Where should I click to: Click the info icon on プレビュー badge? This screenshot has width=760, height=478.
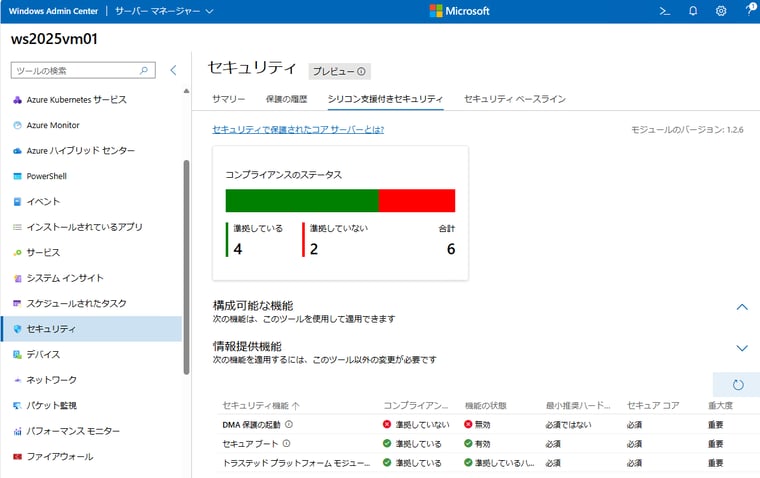click(x=362, y=71)
